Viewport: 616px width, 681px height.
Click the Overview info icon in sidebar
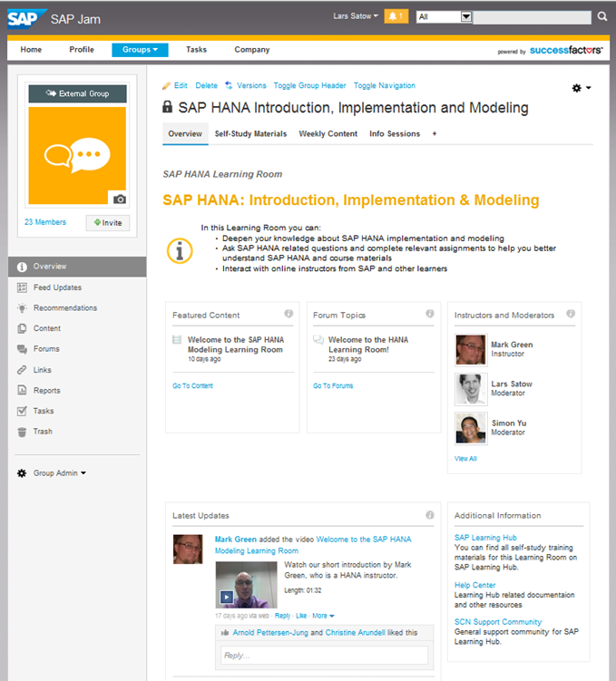22,267
